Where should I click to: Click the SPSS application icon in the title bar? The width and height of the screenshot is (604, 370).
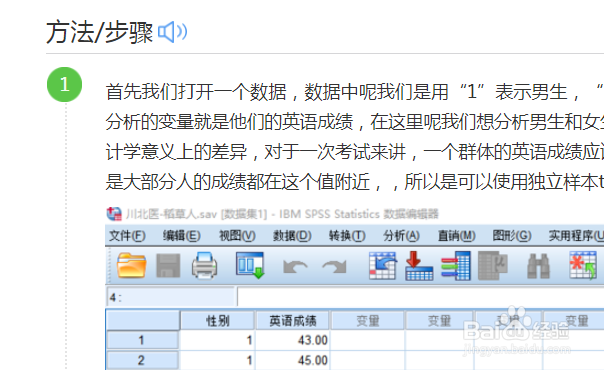[x=114, y=214]
